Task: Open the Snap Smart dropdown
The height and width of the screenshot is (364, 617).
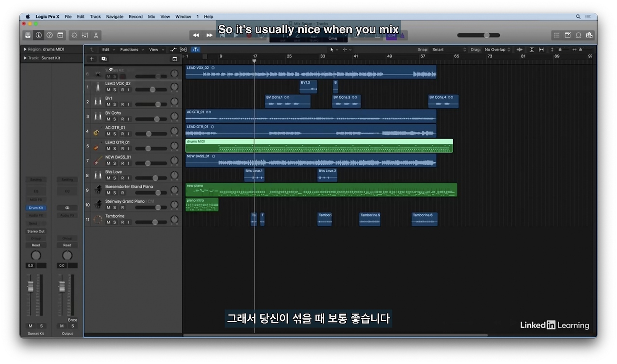Action: pyautogui.click(x=449, y=50)
